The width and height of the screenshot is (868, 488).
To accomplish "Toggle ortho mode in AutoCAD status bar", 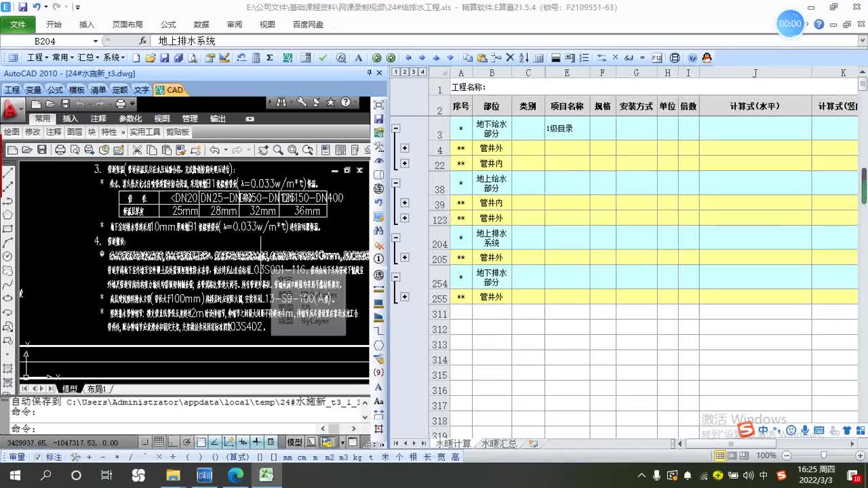I will (x=172, y=442).
